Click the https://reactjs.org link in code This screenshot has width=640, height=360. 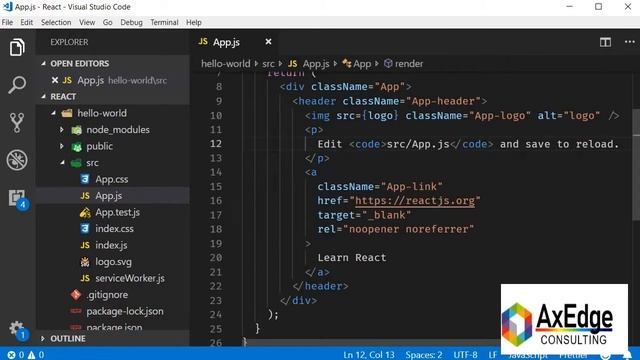click(415, 201)
